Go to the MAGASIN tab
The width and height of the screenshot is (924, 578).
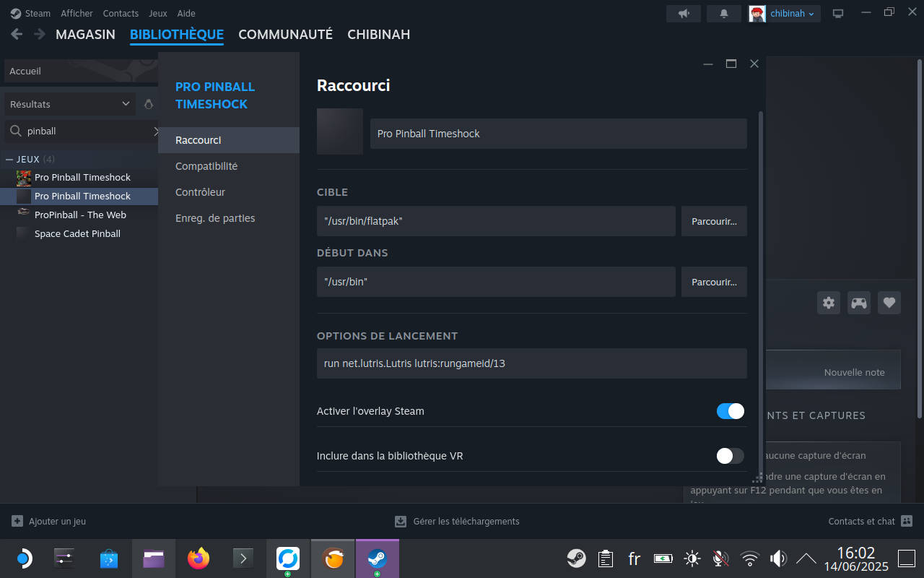[85, 34]
